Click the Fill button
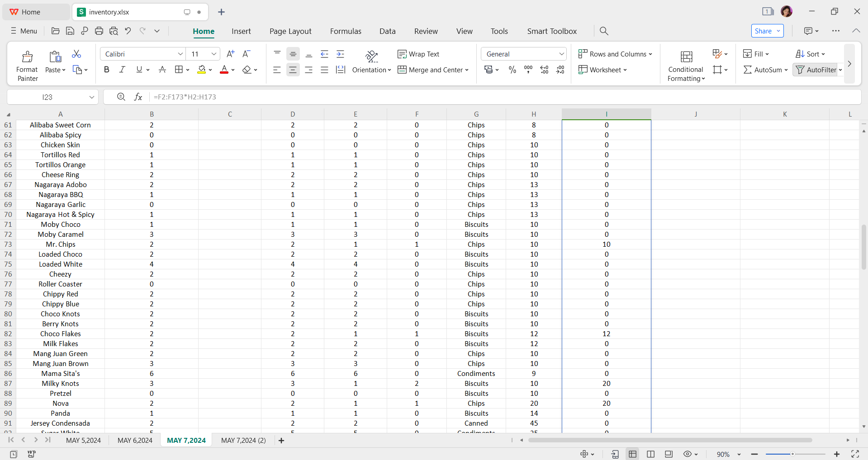 click(755, 54)
